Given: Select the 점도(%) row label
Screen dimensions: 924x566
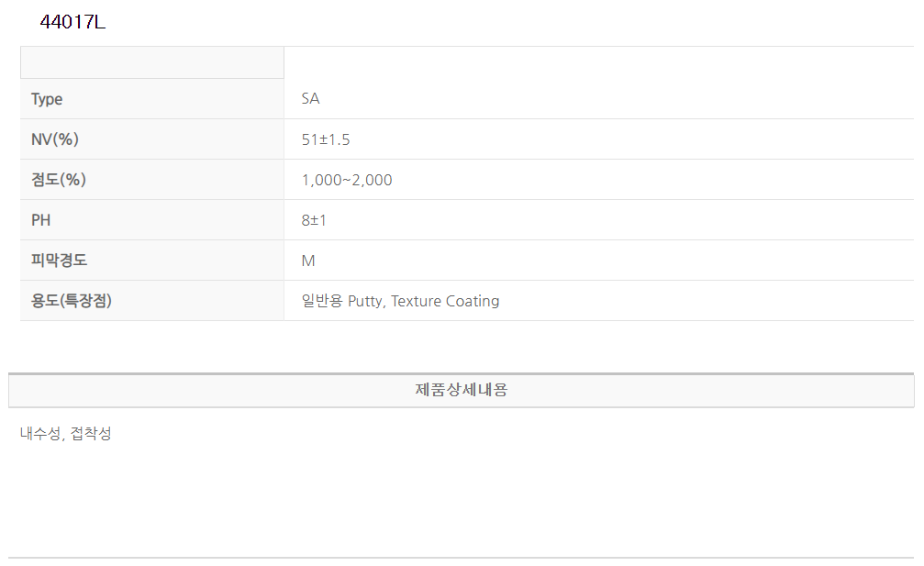Looking at the screenshot, I should click(x=58, y=180).
